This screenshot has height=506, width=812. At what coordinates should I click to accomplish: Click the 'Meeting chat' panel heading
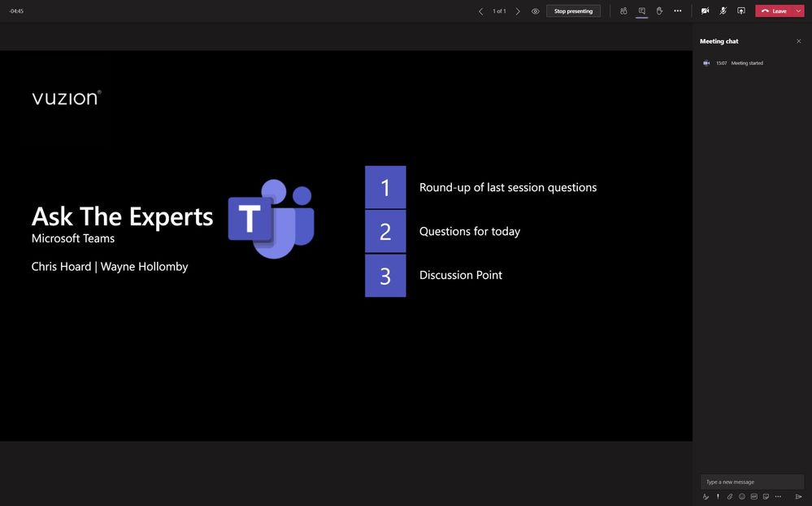pyautogui.click(x=719, y=41)
